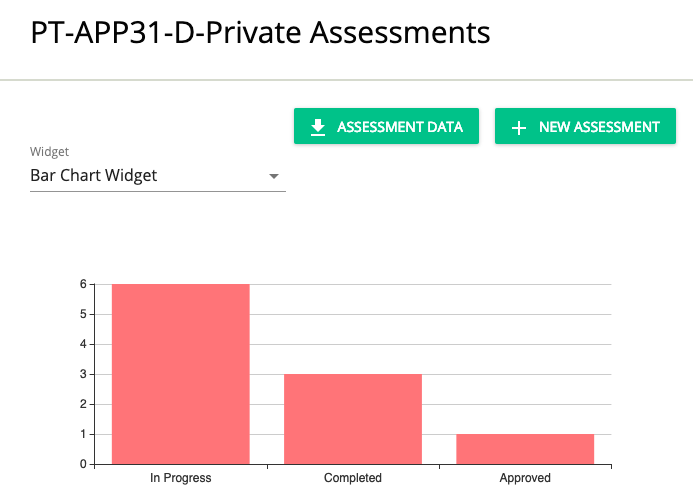The width and height of the screenshot is (693, 488).
Task: Open the Assessment Data download button
Action: click(386, 126)
